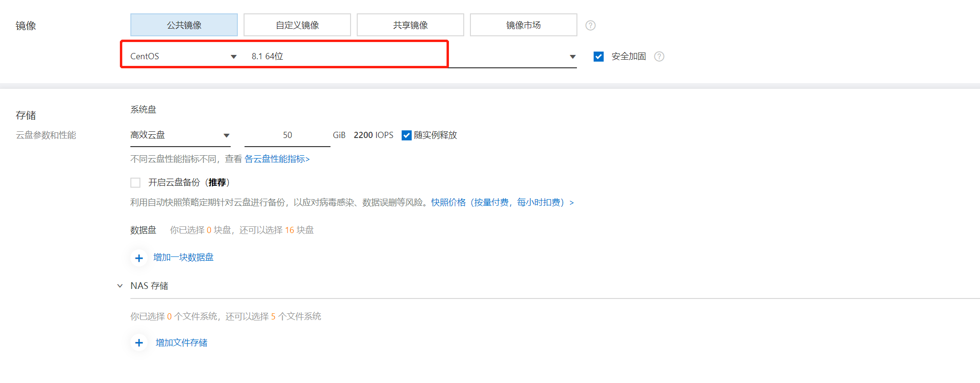
Task: Open the CentOS operating system dropdown
Action: tap(183, 56)
